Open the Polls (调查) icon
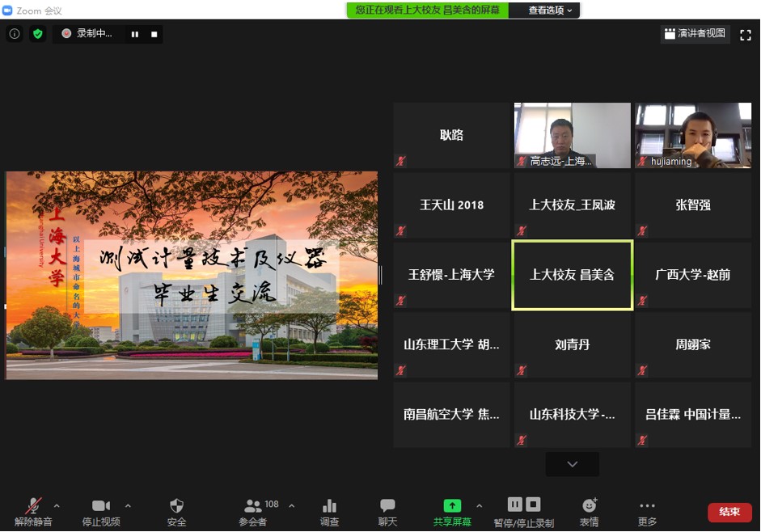This screenshot has height=532, width=761. pos(329,506)
